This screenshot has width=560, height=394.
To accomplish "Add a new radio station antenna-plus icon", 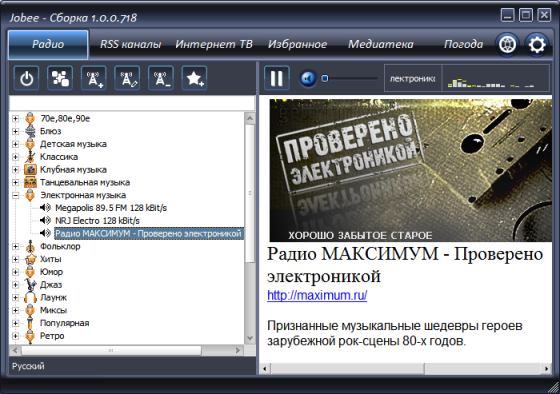I will pyautogui.click(x=94, y=78).
